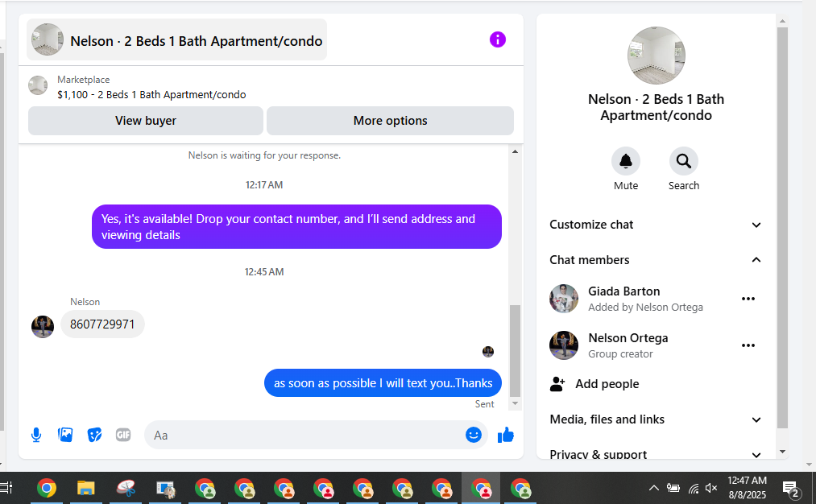Mute conversation with bell icon
816x504 pixels.
(626, 161)
